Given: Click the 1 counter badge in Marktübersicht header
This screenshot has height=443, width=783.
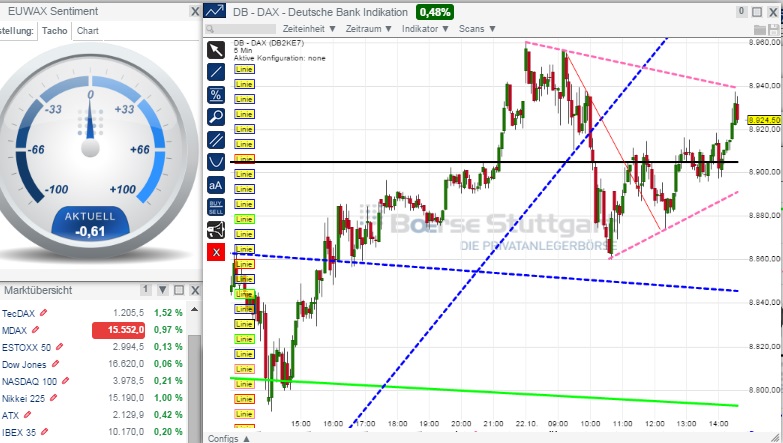Looking at the screenshot, I should [x=145, y=289].
